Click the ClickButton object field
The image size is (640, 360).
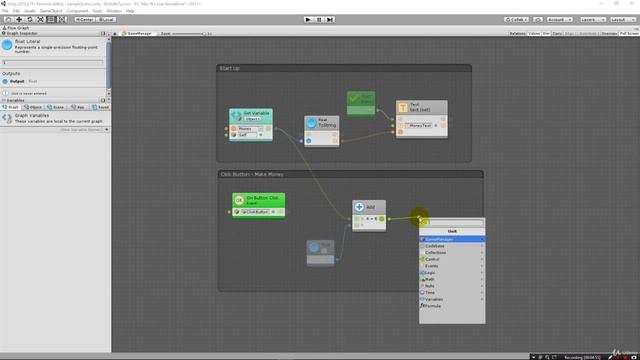pyautogui.click(x=256, y=212)
